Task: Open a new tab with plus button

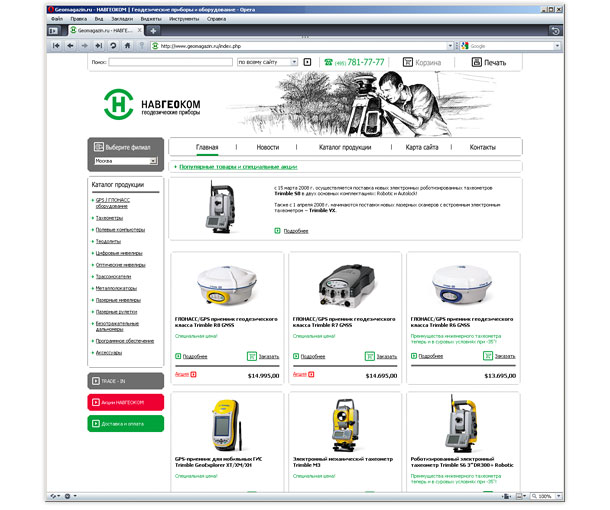Action: pos(153,30)
